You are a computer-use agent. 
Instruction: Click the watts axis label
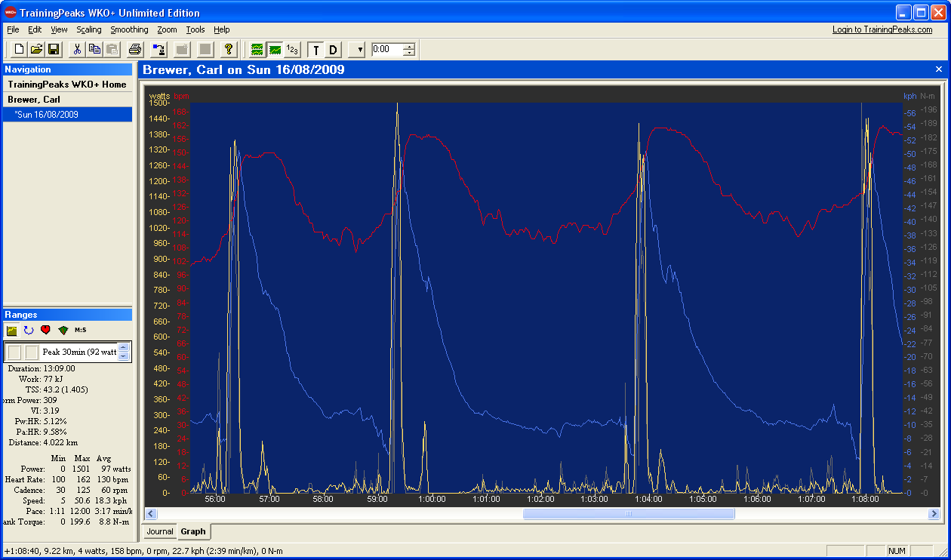pyautogui.click(x=159, y=96)
